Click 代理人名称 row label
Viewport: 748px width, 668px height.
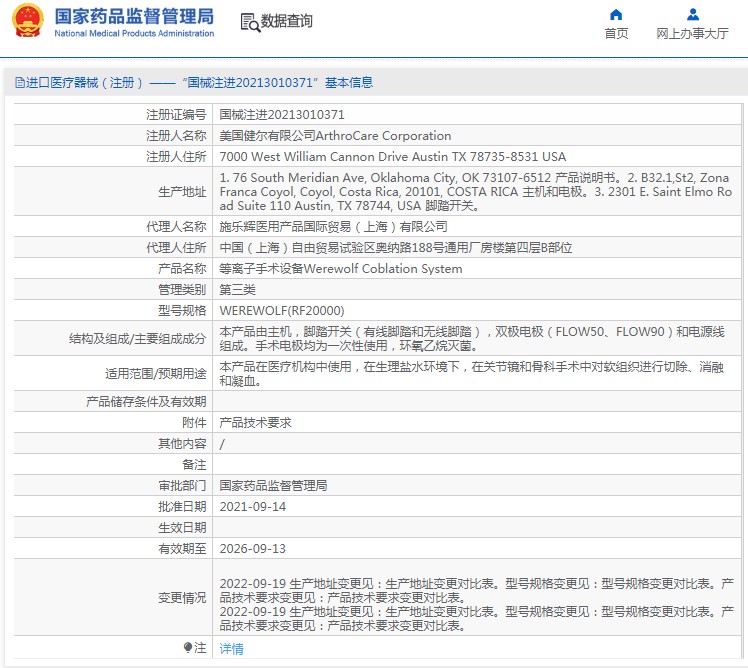point(176,227)
